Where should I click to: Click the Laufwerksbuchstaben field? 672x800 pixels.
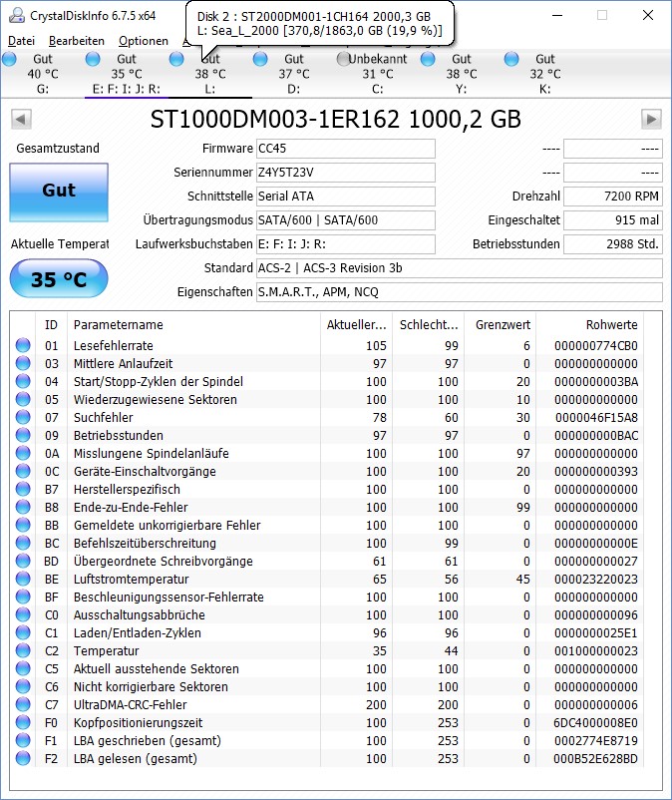coord(346,244)
